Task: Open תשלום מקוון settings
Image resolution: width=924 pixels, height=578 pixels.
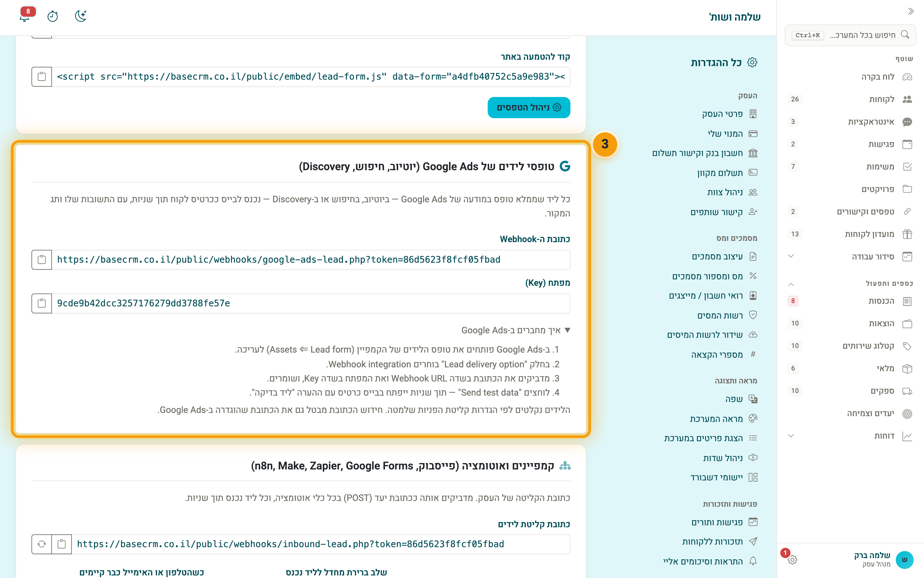Action: pos(727,173)
